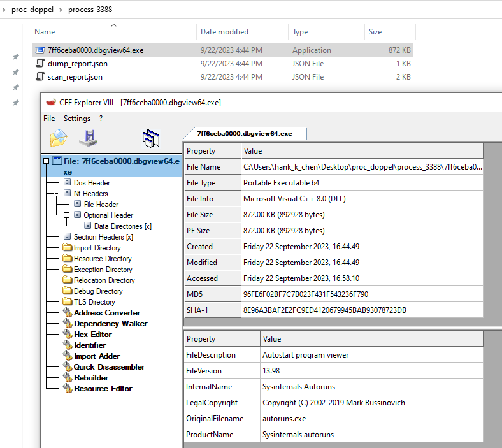Click upper Property column header

click(213, 151)
